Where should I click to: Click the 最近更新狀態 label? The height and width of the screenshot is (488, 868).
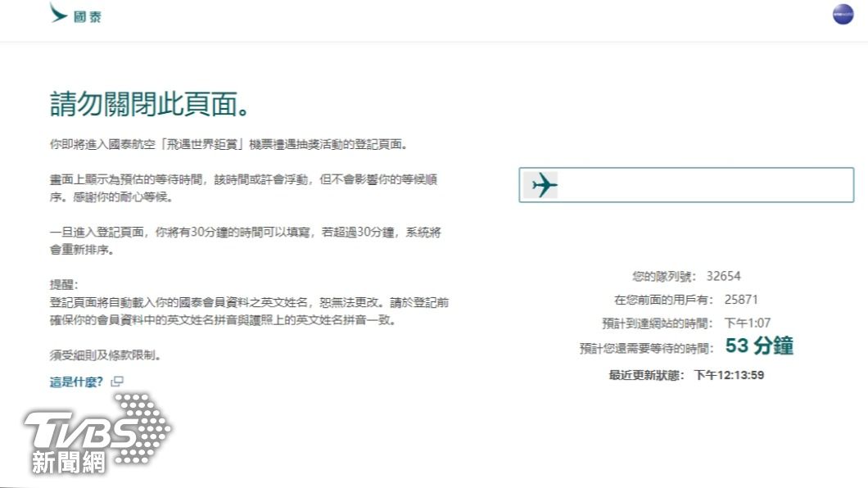(647, 376)
